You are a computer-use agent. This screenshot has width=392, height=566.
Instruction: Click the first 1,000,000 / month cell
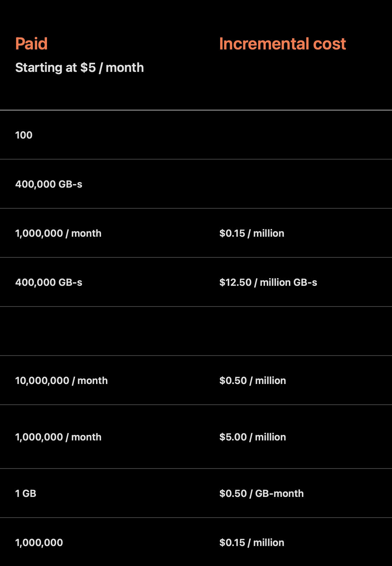click(58, 233)
